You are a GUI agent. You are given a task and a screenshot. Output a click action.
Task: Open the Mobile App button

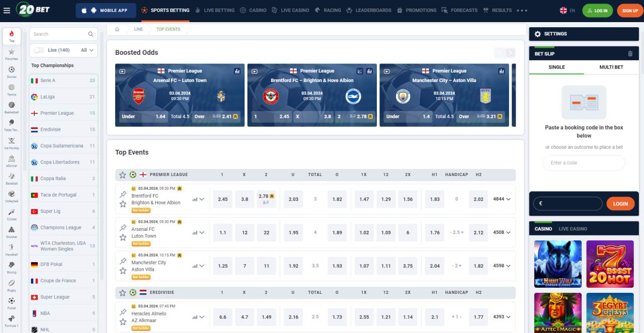(x=106, y=10)
